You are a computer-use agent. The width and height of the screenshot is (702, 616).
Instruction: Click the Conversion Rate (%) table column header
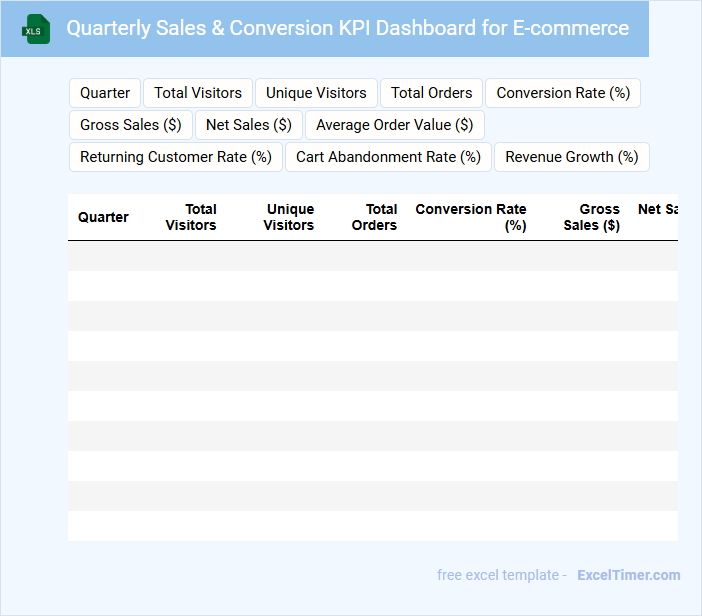coord(471,217)
